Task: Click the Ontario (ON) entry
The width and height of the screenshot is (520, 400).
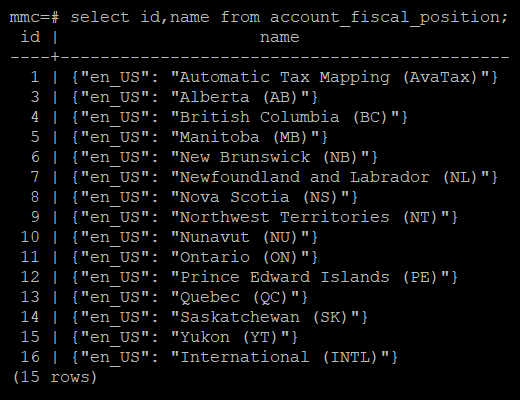Action: 244,257
